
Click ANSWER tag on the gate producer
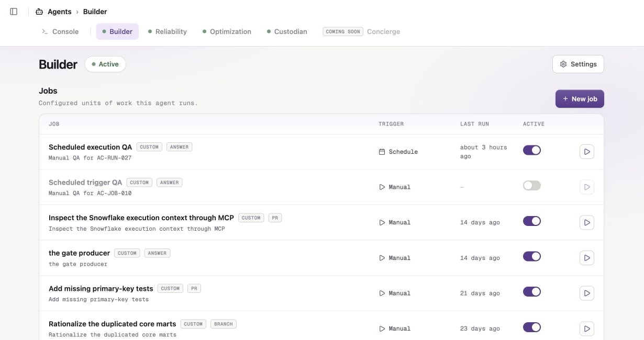[x=157, y=253]
